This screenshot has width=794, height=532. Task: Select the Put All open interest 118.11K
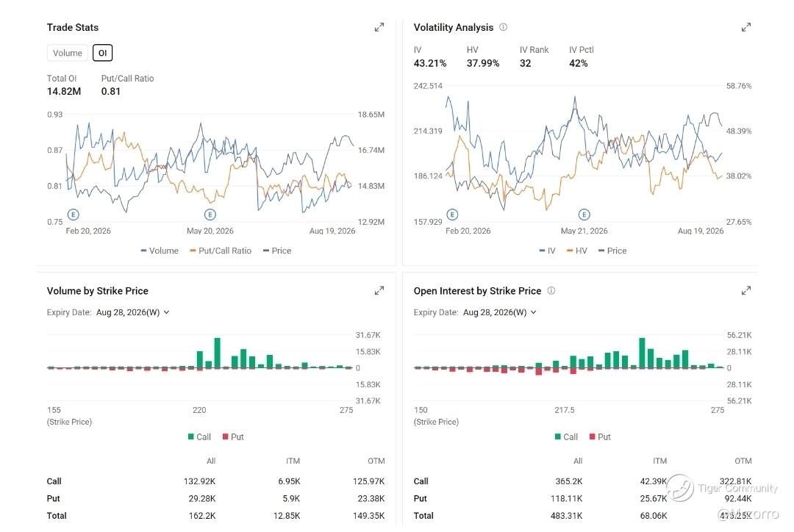click(x=567, y=499)
